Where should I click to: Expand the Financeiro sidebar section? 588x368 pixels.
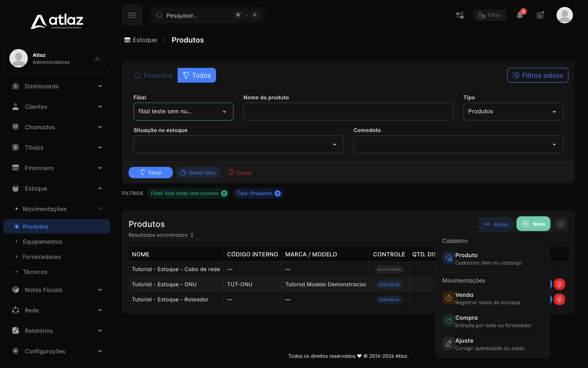click(x=57, y=168)
